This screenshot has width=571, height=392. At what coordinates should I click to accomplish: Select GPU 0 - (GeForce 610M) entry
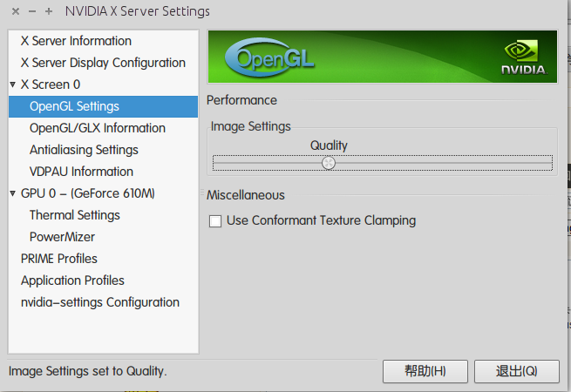pyautogui.click(x=88, y=193)
